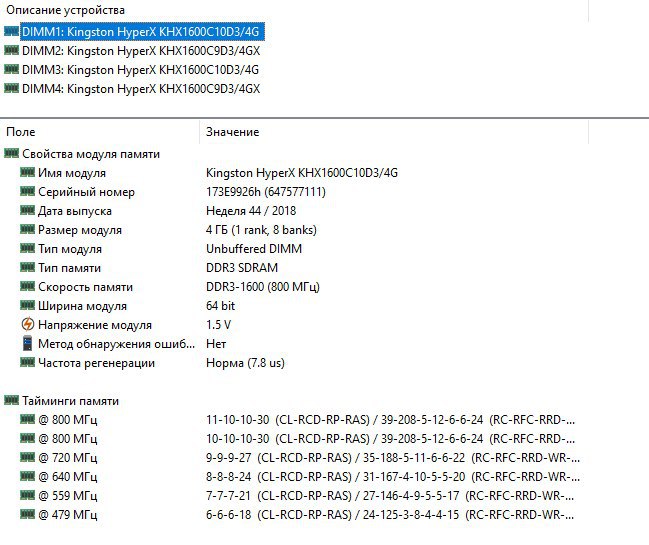This screenshot has height=545, width=649.
Task: Select the 'Тип памяти' field label
Action: 70,268
